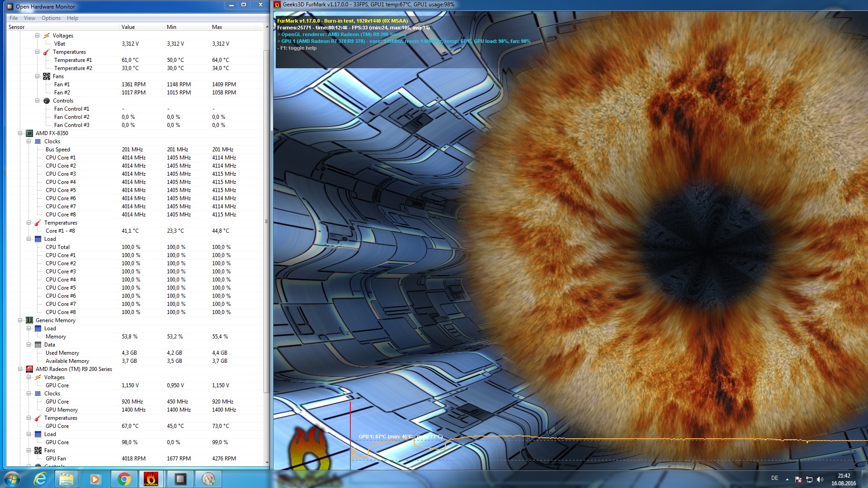Click the Value column header
The image size is (868, 488).
[x=128, y=27]
